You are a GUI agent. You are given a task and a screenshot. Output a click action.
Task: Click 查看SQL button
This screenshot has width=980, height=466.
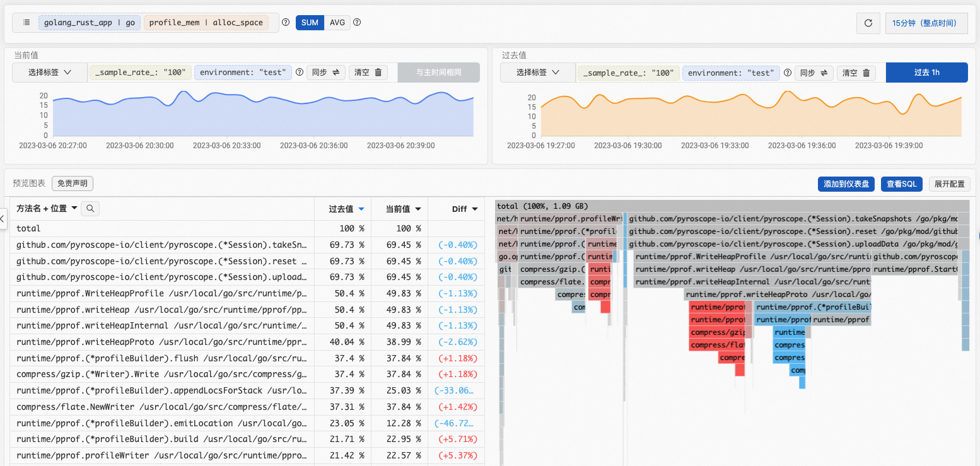902,184
